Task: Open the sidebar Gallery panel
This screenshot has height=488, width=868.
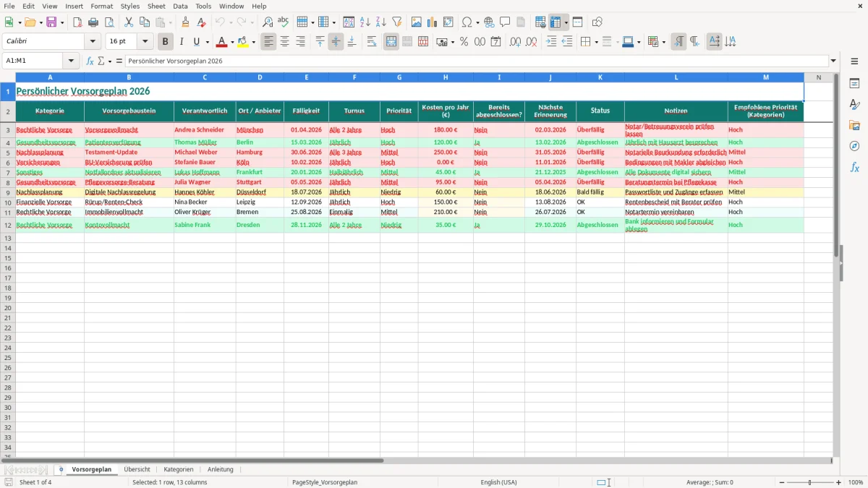Action: coord(854,125)
